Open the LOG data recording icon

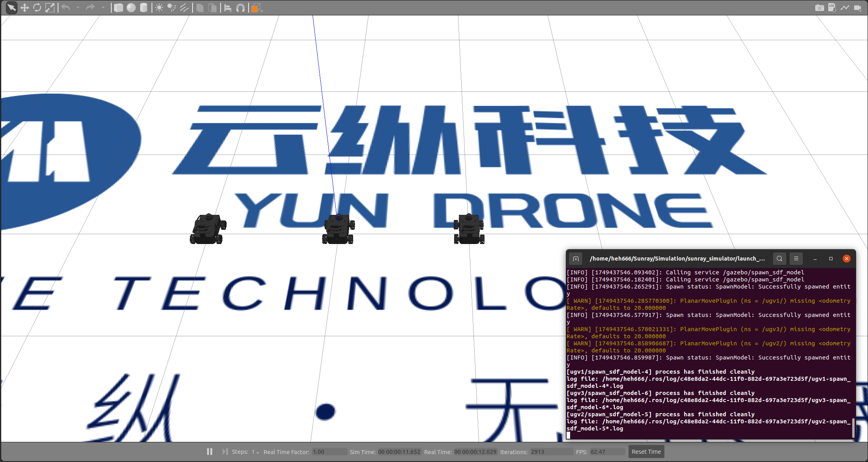pos(832,7)
